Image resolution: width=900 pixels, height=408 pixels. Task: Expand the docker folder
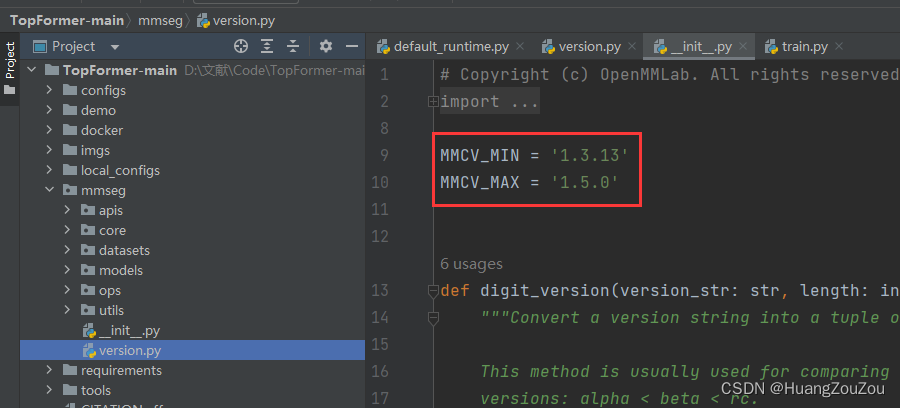[x=49, y=130]
